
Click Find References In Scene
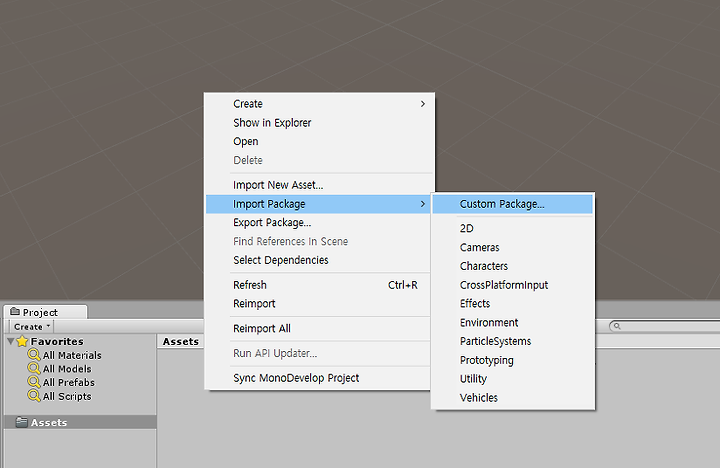(319, 242)
